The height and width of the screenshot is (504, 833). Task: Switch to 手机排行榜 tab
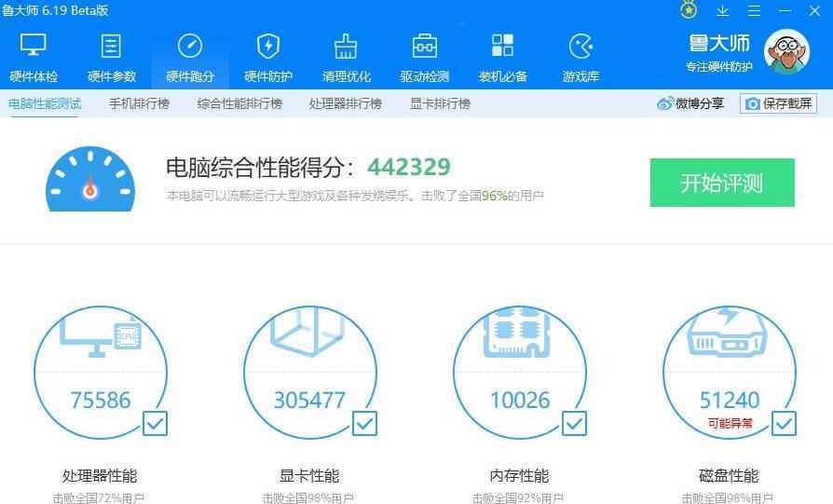point(139,103)
